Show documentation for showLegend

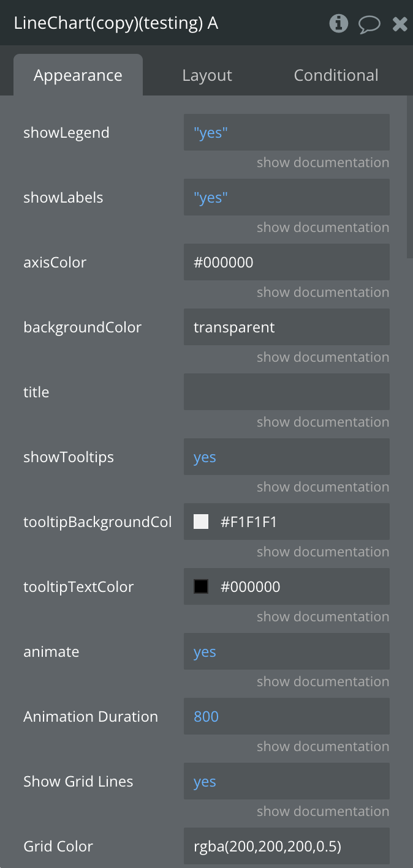(x=323, y=163)
